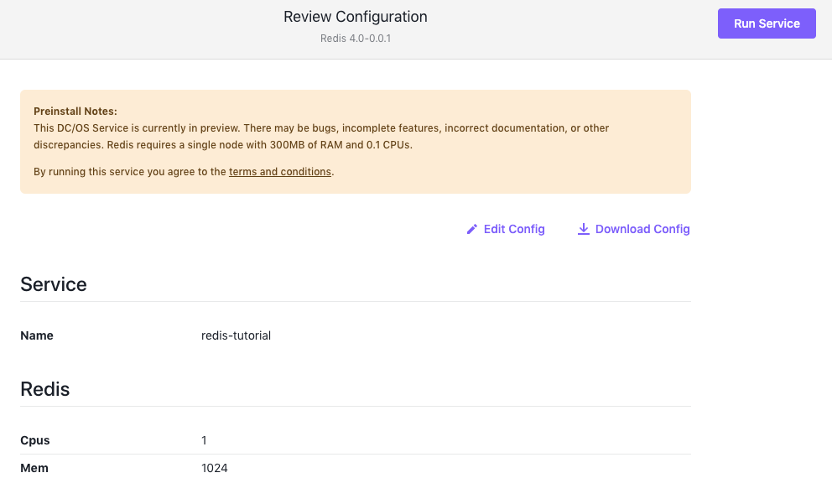The height and width of the screenshot is (504, 832).
Task: Select the Cpus value 1
Action: pyautogui.click(x=205, y=440)
